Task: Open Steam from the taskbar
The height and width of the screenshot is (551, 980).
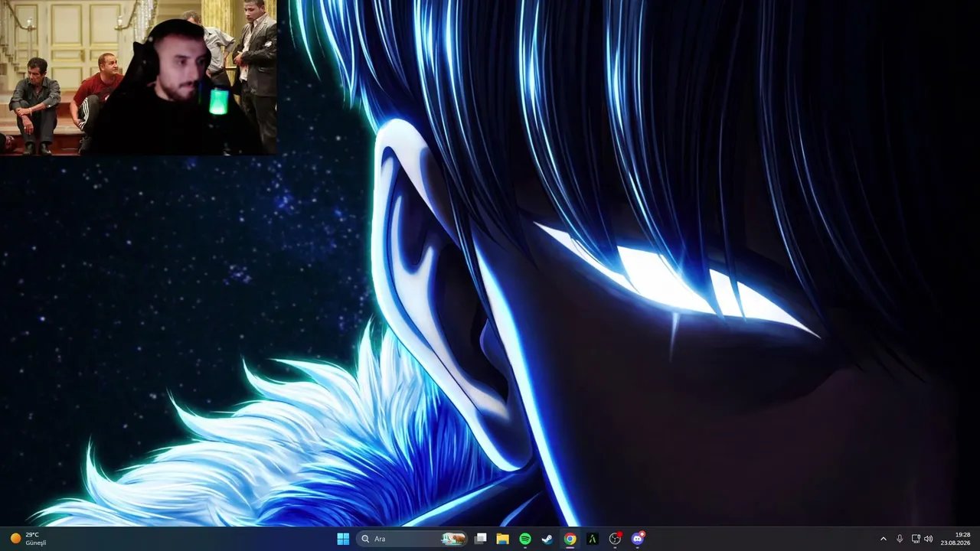Action: point(547,539)
